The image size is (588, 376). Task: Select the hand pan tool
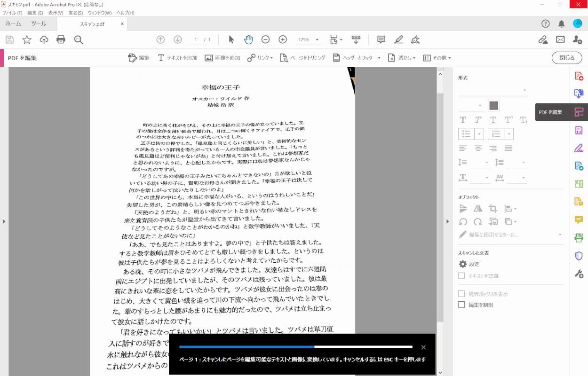pos(248,39)
